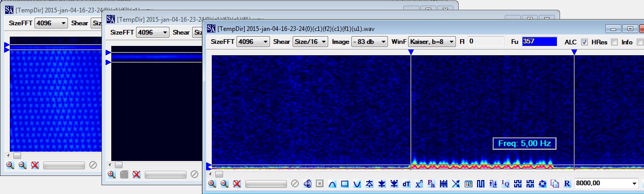The image size is (644, 194).
Task: Click first blue time marker above spectrogram
Action: pyautogui.click(x=411, y=52)
